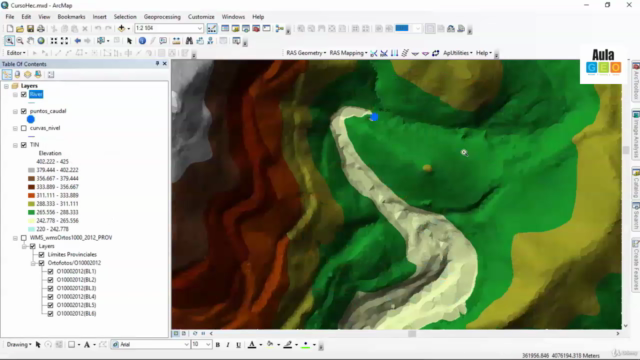
Task: Open the File menu
Action: click(10, 17)
